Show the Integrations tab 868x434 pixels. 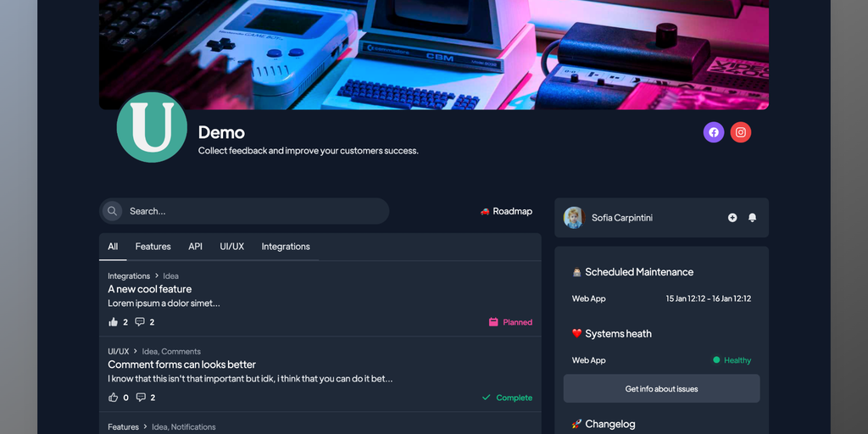pos(286,247)
